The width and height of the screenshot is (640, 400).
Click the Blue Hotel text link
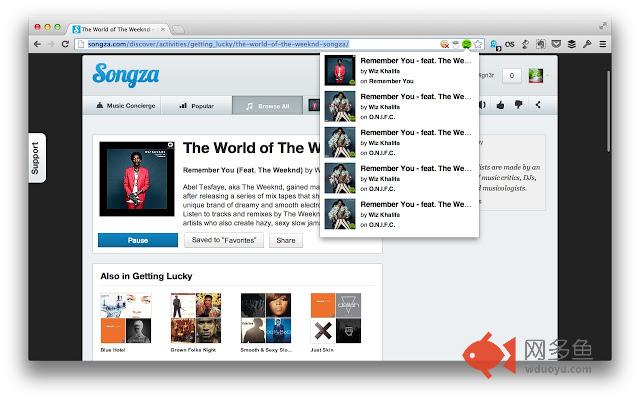(113, 350)
